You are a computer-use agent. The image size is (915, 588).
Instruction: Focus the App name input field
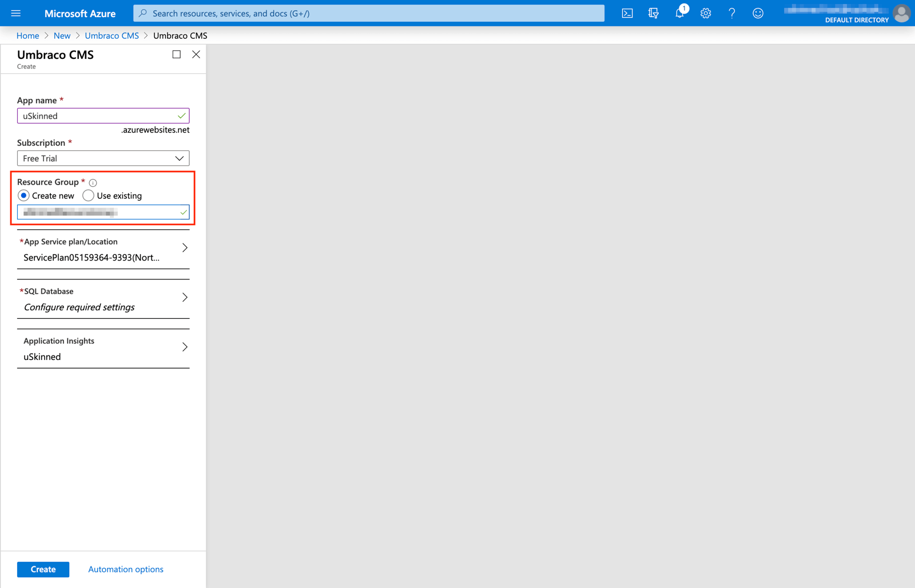[x=103, y=116]
